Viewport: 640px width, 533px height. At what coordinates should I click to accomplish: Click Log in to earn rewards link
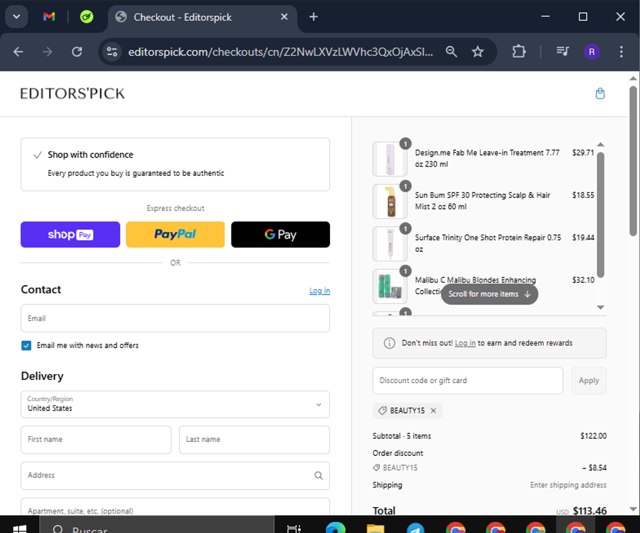click(x=465, y=343)
